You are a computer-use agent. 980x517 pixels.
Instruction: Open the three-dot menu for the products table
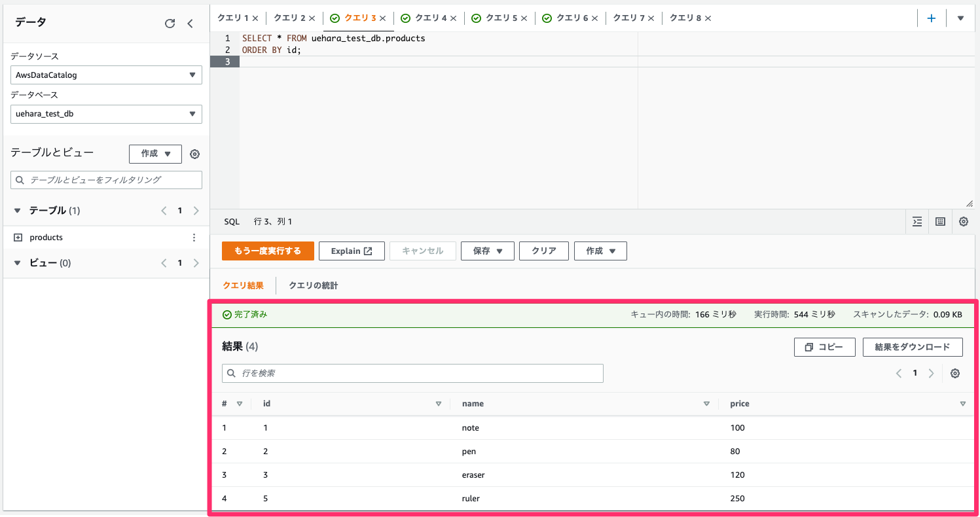click(194, 237)
